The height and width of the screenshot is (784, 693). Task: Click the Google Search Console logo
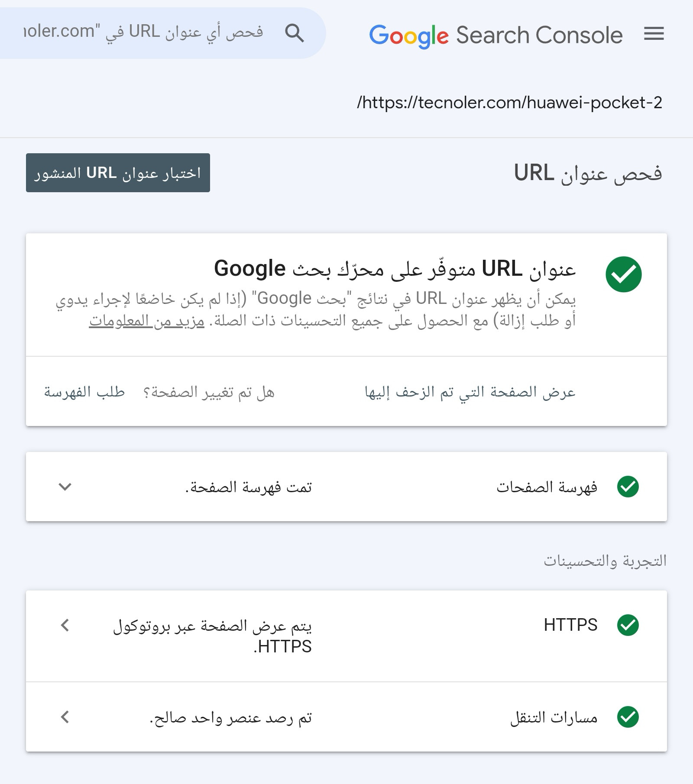point(495,35)
